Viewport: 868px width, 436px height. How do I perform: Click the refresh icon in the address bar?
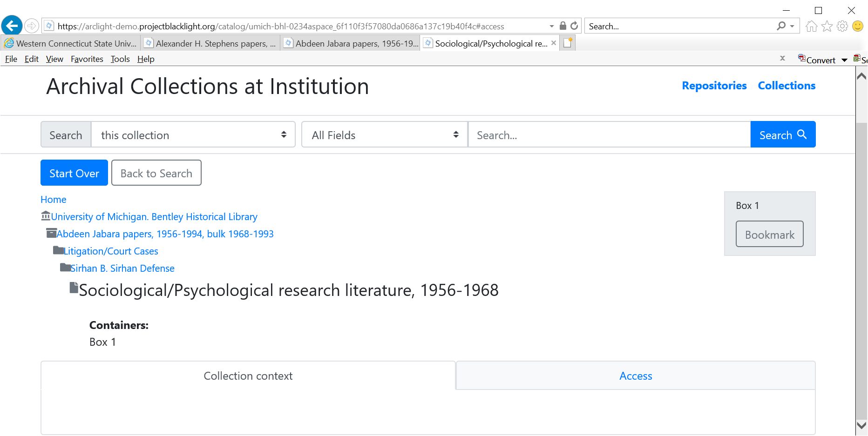(x=574, y=26)
